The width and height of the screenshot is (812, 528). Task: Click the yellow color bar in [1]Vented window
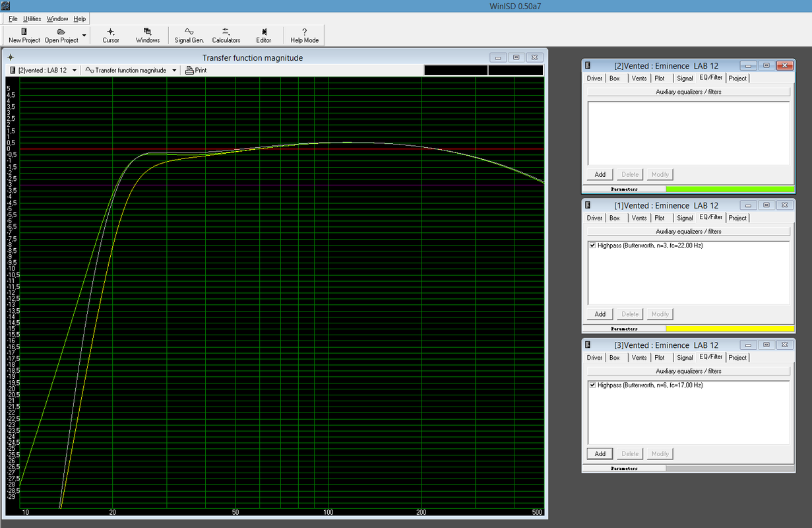[730, 329]
